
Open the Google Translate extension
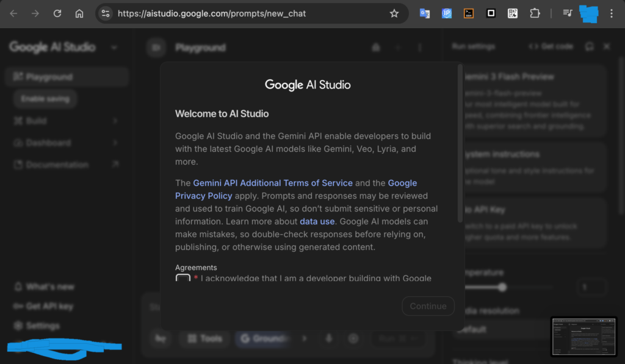(x=425, y=13)
